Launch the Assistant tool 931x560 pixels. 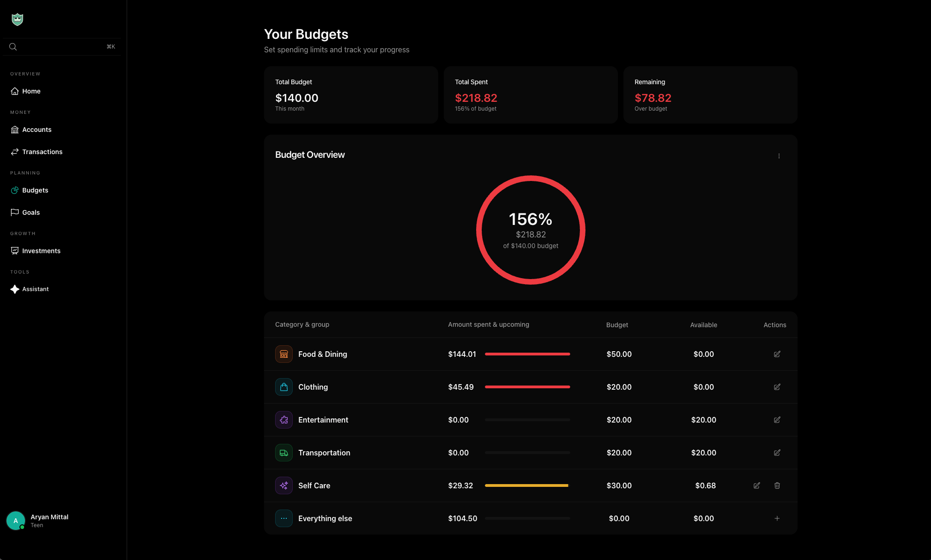[x=35, y=289]
